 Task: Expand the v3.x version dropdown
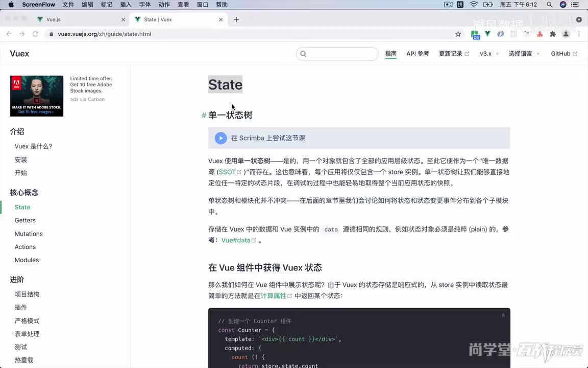coord(489,54)
